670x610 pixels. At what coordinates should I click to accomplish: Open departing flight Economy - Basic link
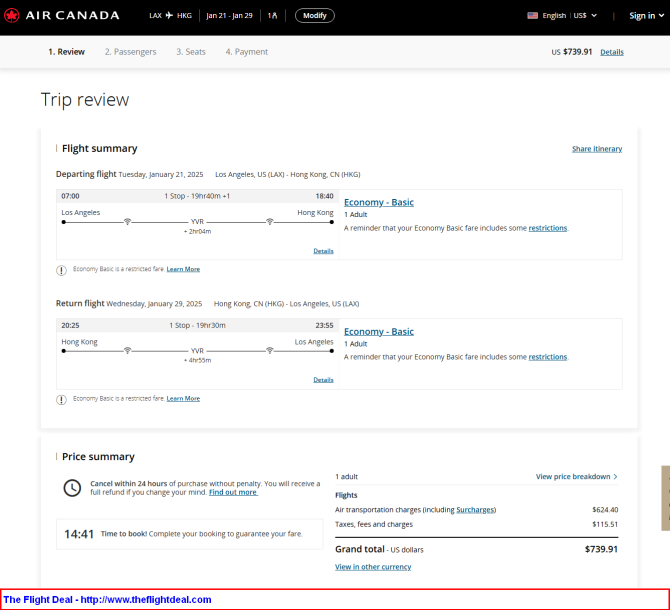[x=379, y=202]
